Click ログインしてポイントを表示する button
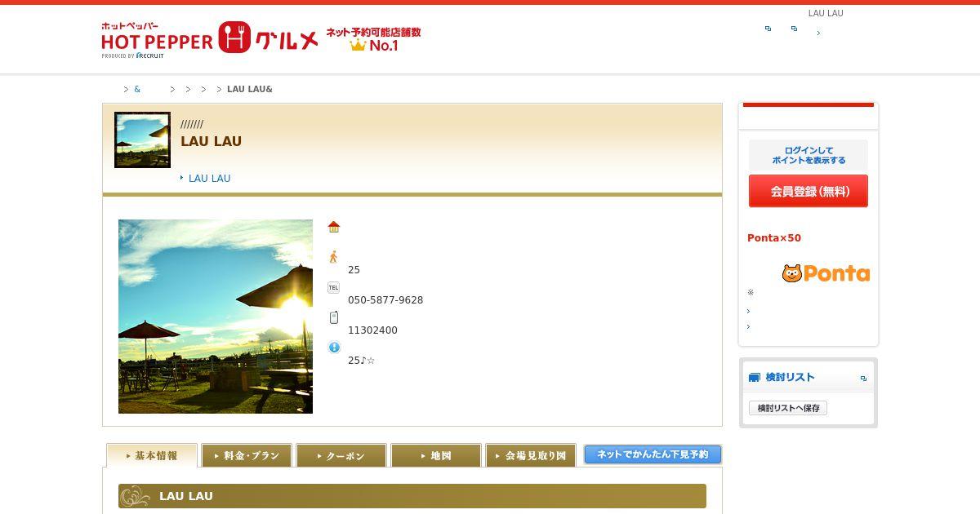Screen dimensions: 980x514 point(808,155)
